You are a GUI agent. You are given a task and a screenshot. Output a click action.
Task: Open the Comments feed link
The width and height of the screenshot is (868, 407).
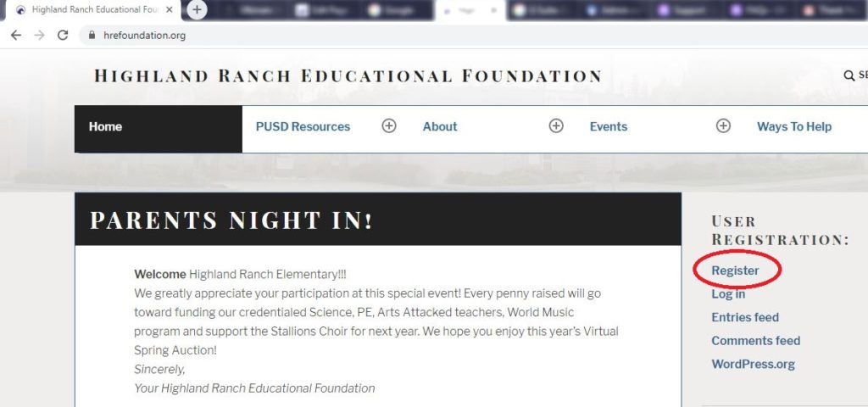pos(755,341)
